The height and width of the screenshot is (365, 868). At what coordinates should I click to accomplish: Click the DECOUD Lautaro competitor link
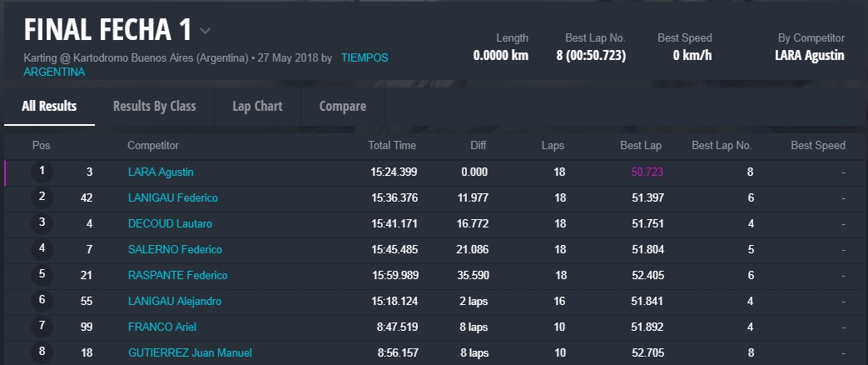pos(170,224)
